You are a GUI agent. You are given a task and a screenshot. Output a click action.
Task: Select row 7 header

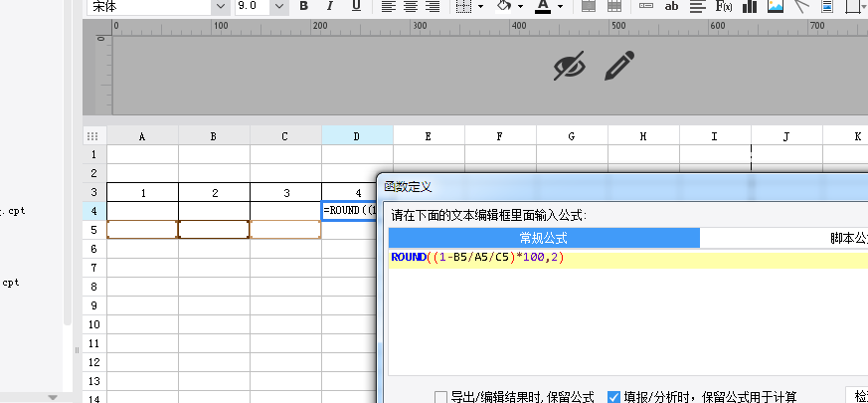[94, 268]
